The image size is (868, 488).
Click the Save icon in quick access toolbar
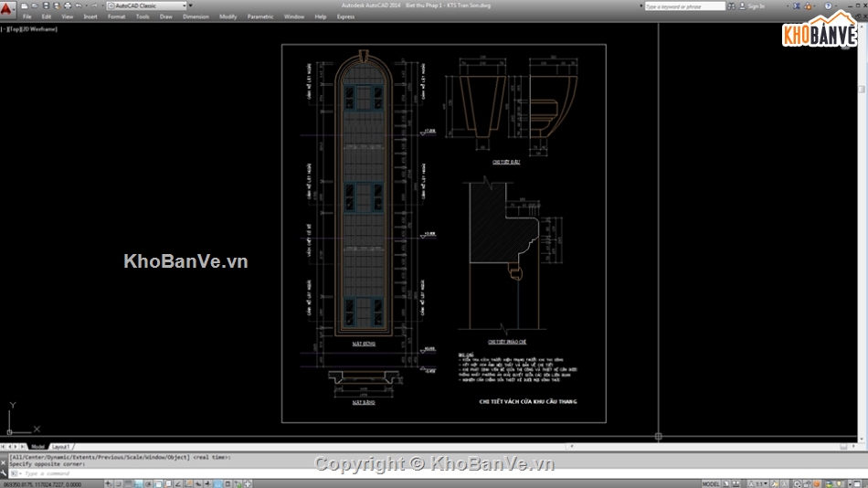point(46,5)
